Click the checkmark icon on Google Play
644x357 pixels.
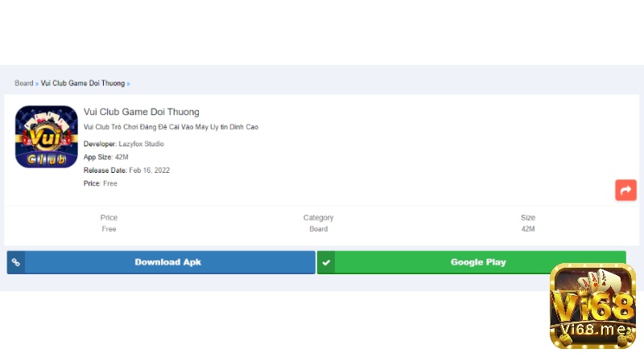coord(326,262)
